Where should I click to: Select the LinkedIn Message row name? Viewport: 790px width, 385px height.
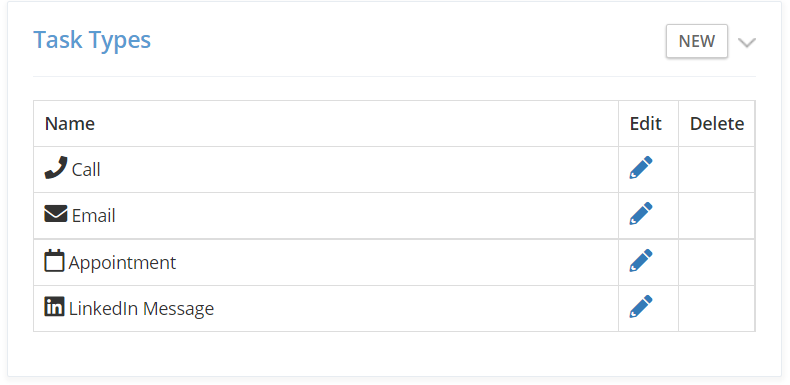[142, 309]
